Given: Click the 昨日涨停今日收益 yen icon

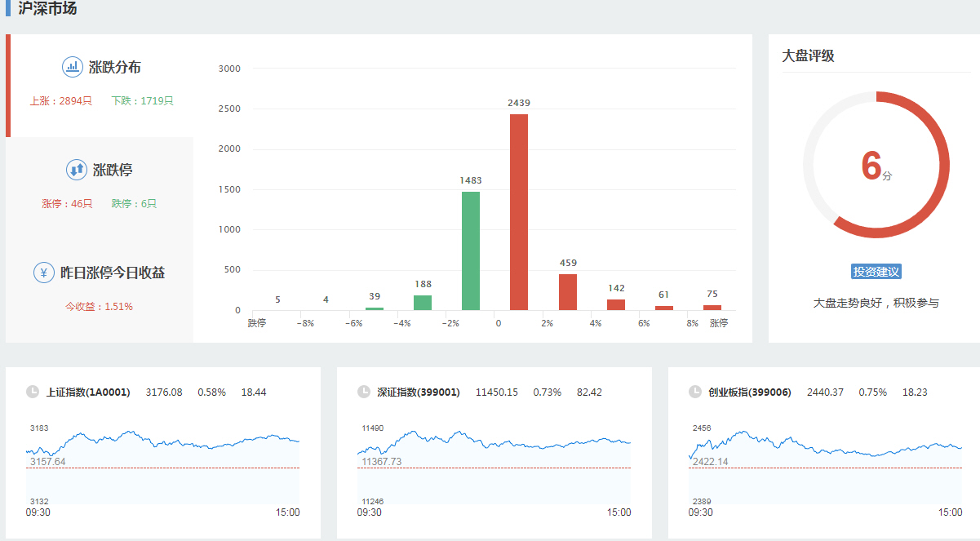Looking at the screenshot, I should 44,273.
